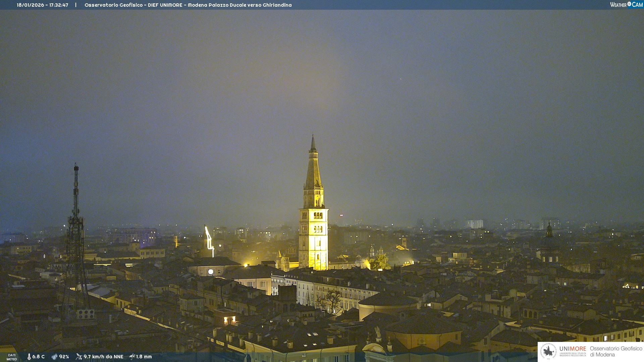Click the 1.8 mm rainfall value
644x362 pixels.
tap(144, 357)
